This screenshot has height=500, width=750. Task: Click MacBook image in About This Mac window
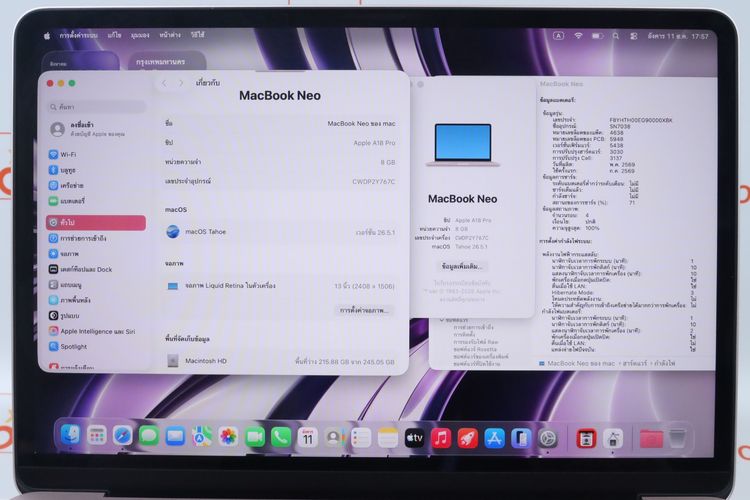pyautogui.click(x=463, y=145)
